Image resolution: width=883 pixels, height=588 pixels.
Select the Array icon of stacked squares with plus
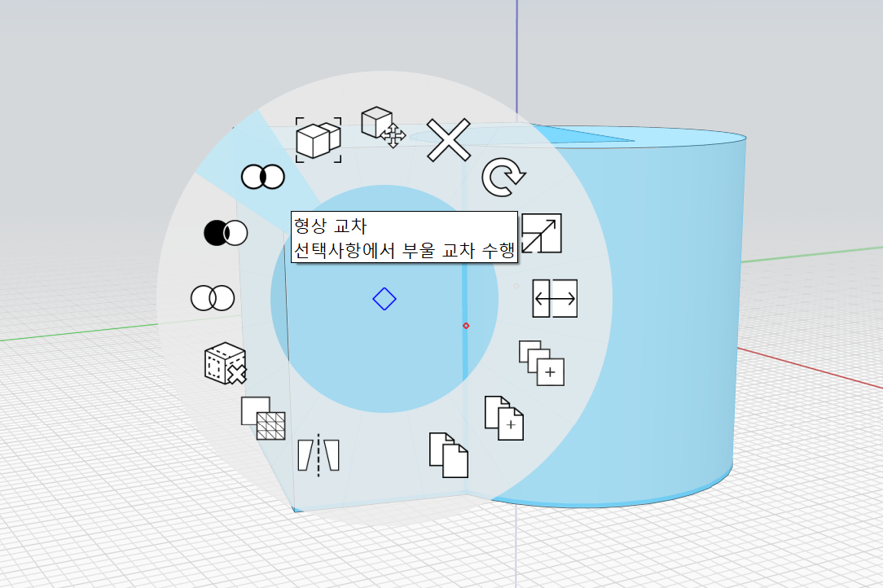[542, 362]
